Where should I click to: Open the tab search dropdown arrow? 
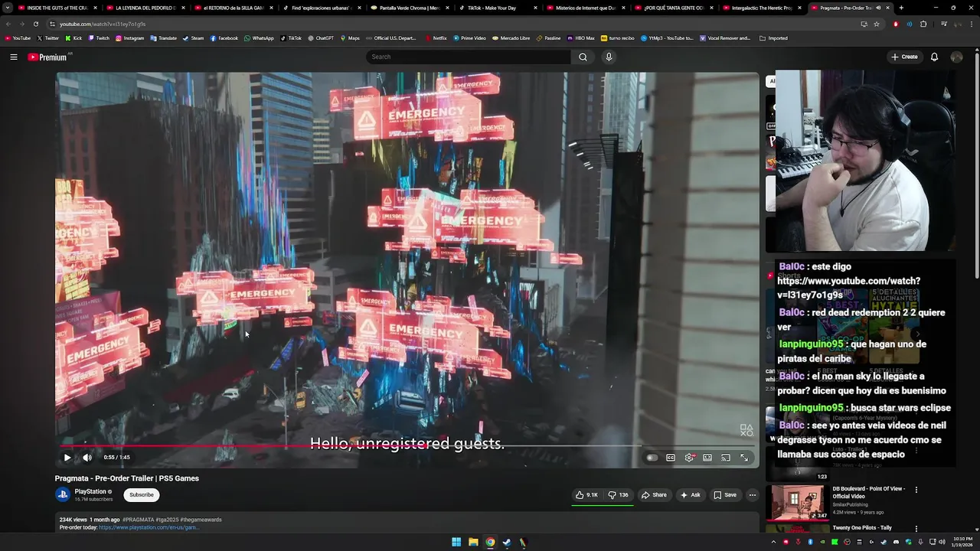point(8,8)
